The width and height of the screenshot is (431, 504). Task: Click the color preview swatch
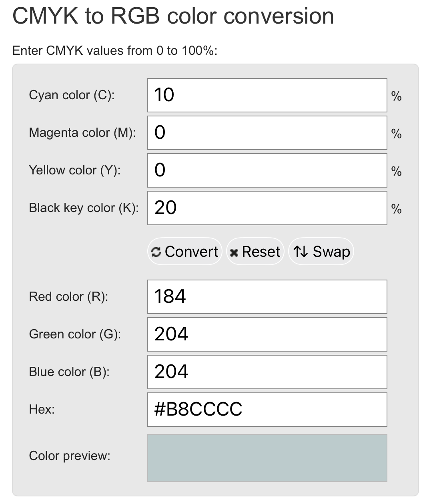click(267, 458)
